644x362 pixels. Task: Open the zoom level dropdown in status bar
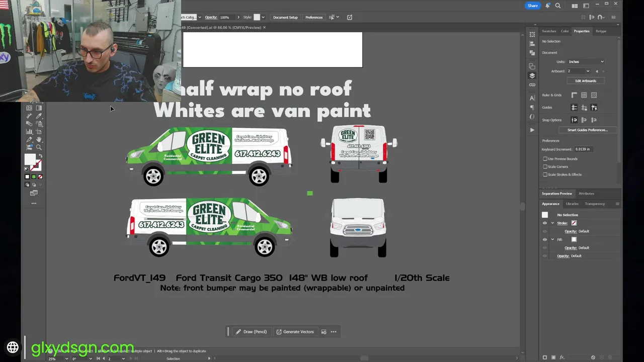[x=66, y=358]
